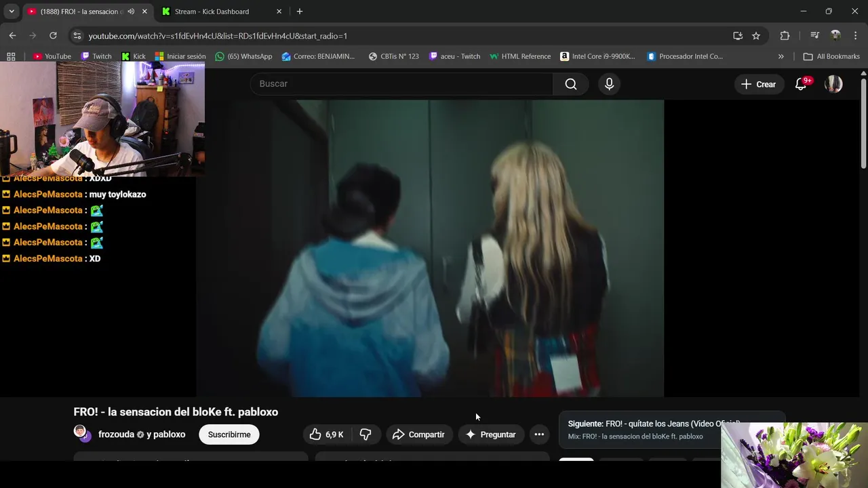
Task: Bookmark this page with the star
Action: (756, 36)
